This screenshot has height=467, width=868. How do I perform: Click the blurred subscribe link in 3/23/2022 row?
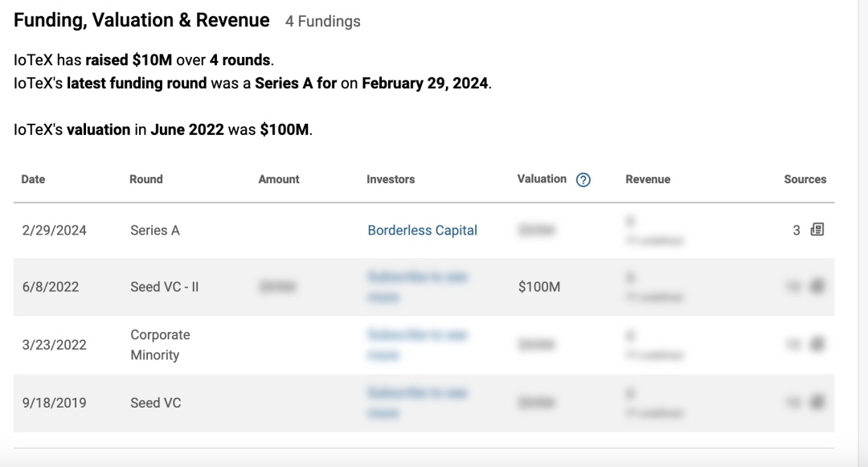pos(418,344)
